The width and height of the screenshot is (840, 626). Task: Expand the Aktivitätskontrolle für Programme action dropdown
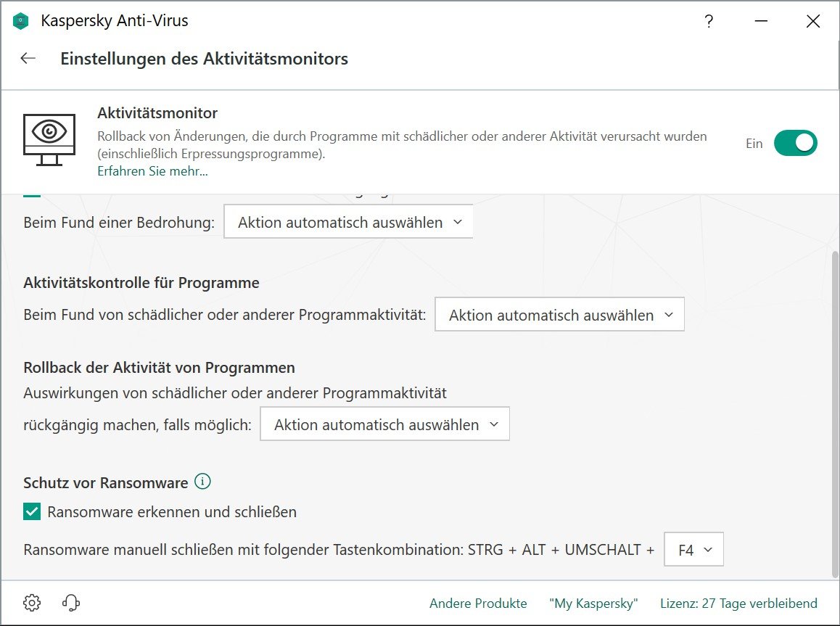(x=559, y=316)
